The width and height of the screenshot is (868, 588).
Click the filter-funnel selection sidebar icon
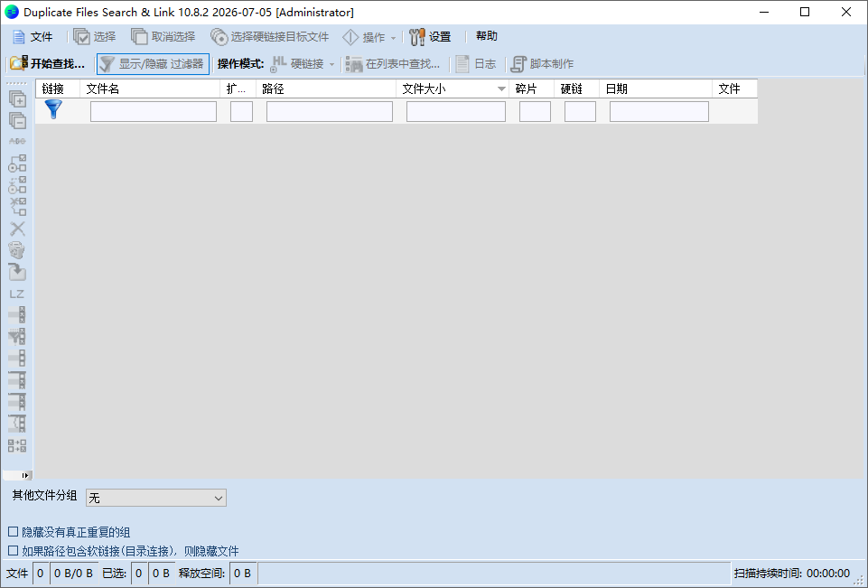(x=17, y=336)
